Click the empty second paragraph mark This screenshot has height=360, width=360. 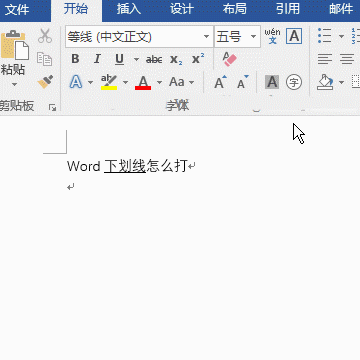coord(70,187)
